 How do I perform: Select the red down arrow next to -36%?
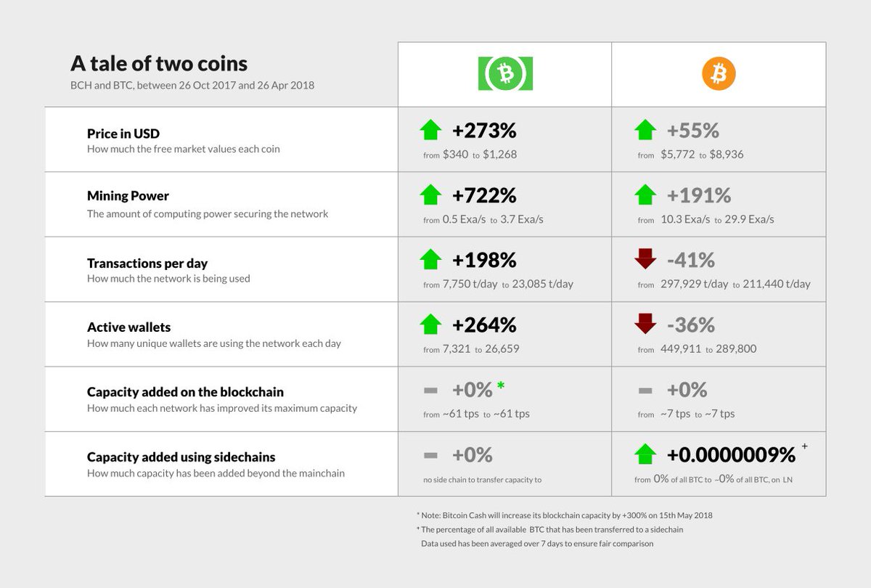pyautogui.click(x=645, y=324)
